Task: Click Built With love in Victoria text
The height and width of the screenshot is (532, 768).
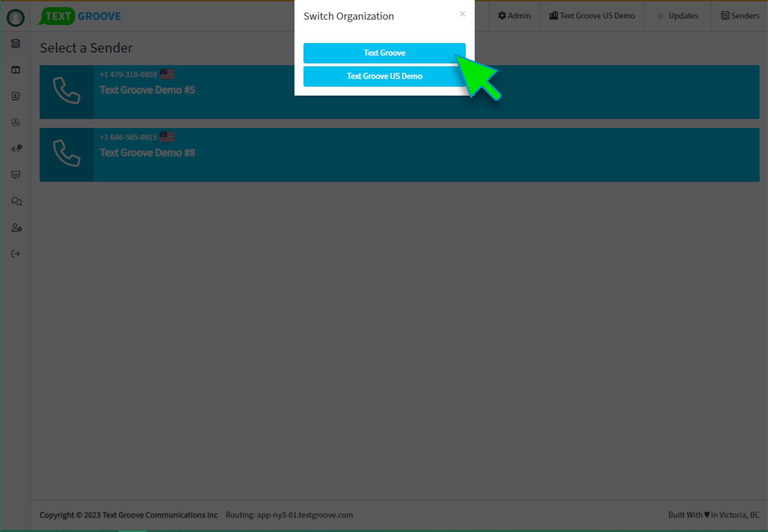Action: 714,515
